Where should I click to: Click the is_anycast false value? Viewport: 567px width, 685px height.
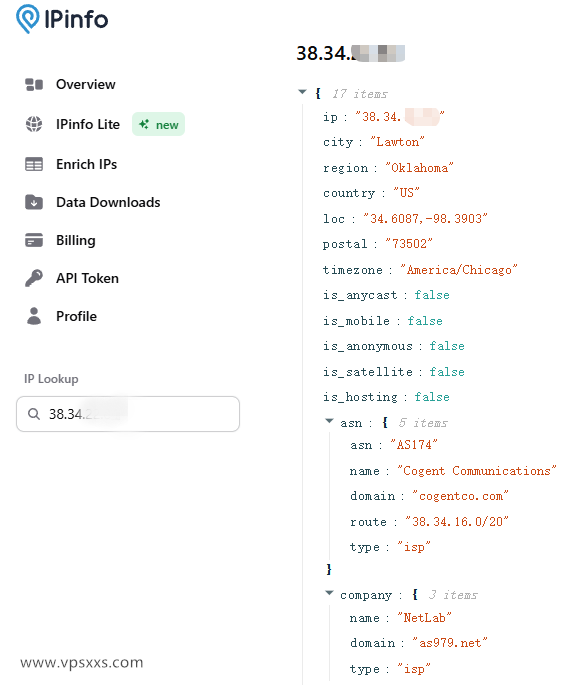tap(432, 295)
